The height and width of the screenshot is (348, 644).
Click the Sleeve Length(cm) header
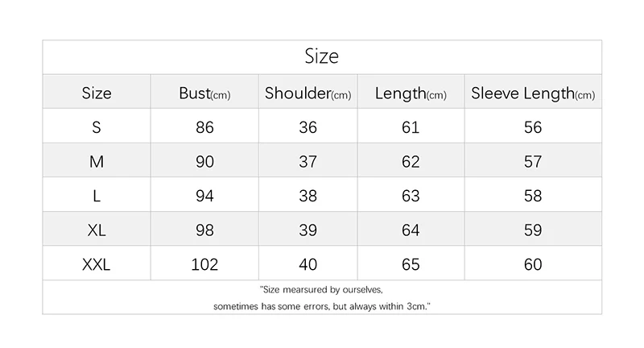[533, 93]
